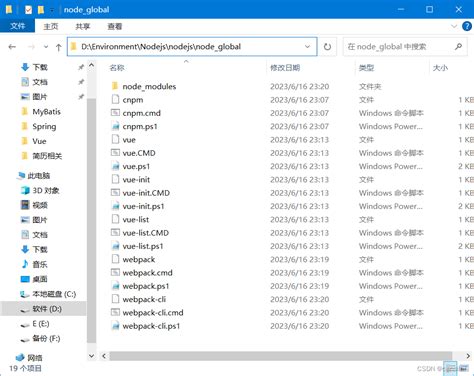Click the address bar path
The width and height of the screenshot is (474, 376).
[161, 47]
